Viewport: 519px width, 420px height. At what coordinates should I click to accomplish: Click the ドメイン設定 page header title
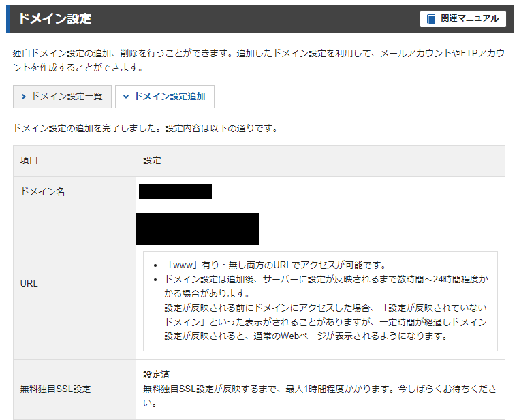pos(55,19)
